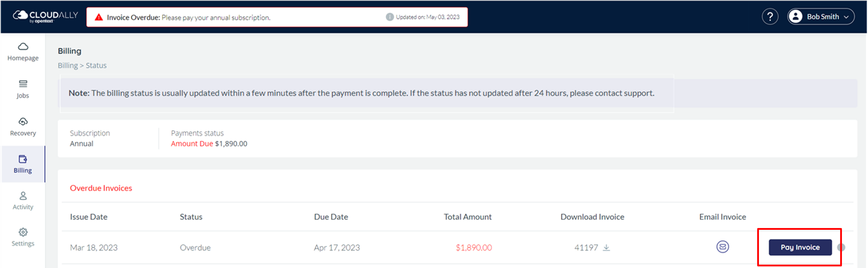Open the Activity user icon

coord(23,195)
